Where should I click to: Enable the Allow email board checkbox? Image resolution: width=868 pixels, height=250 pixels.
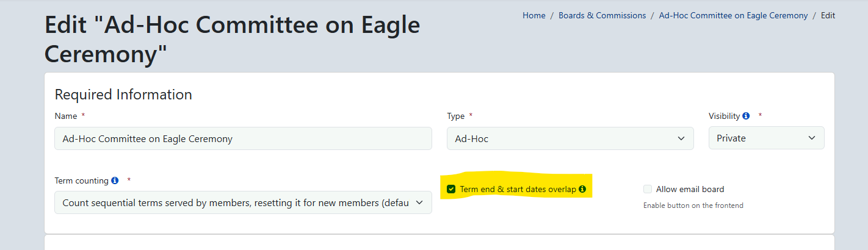[x=648, y=189]
